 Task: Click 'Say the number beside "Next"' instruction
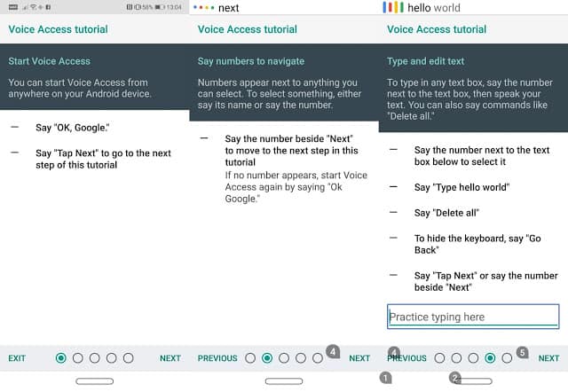point(292,150)
